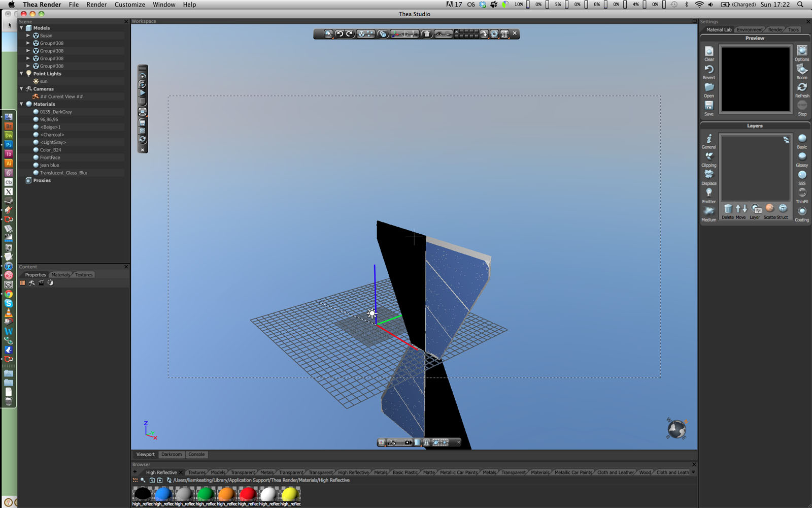Open General layer settings icon

[x=709, y=141]
